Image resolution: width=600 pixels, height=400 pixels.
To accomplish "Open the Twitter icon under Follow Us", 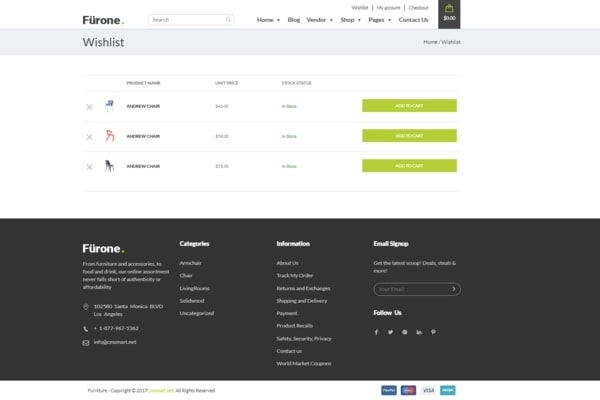I will pos(390,332).
